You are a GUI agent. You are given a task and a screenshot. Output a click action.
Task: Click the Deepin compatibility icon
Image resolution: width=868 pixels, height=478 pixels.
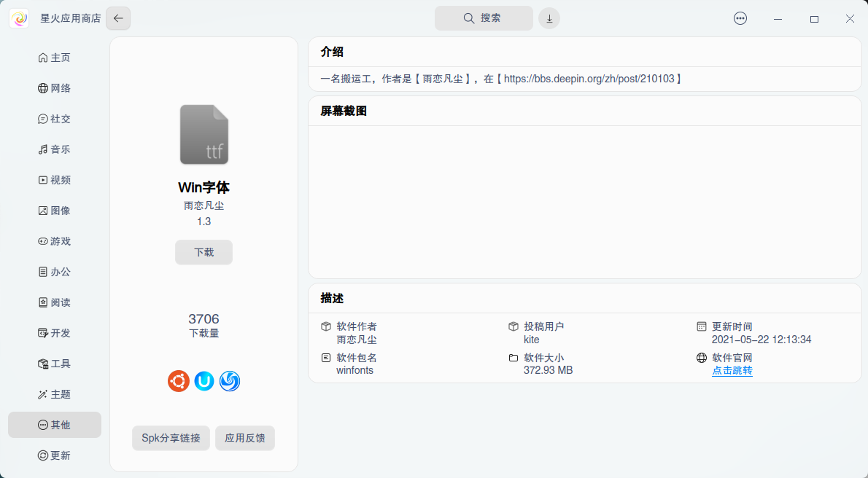(x=229, y=380)
